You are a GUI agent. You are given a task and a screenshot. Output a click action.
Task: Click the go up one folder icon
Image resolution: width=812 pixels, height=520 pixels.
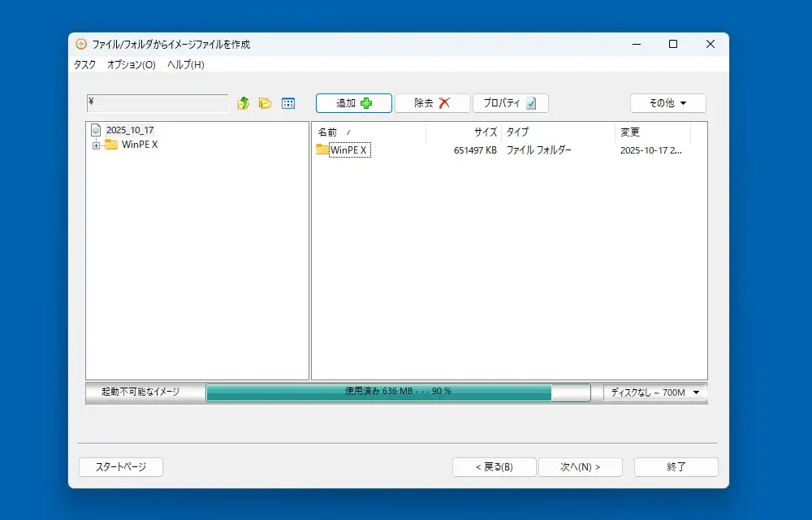(243, 103)
